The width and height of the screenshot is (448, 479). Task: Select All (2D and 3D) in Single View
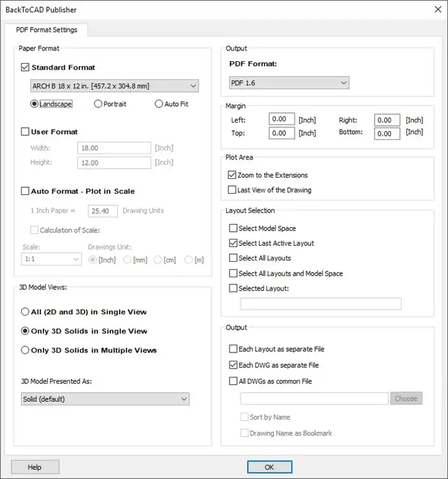pyautogui.click(x=25, y=312)
